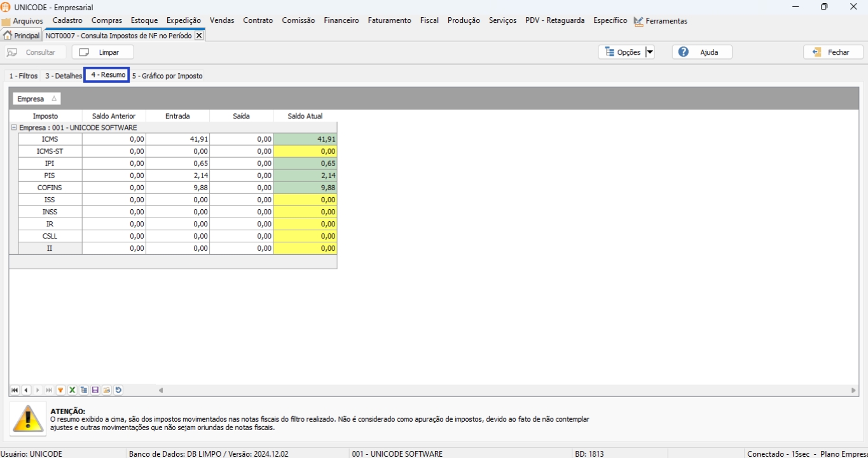Click the purple save layout icon
868x458 pixels.
tap(95, 390)
